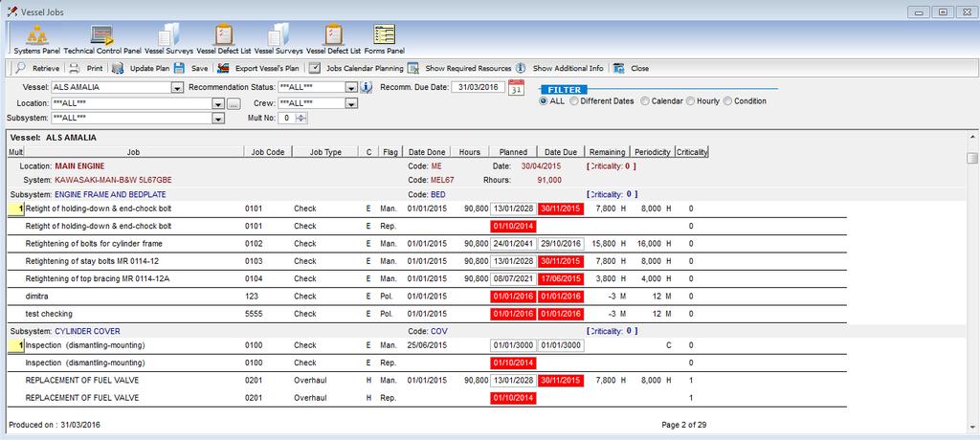Image resolution: width=980 pixels, height=440 pixels.
Task: Click the Close toolbar button
Action: 632,68
